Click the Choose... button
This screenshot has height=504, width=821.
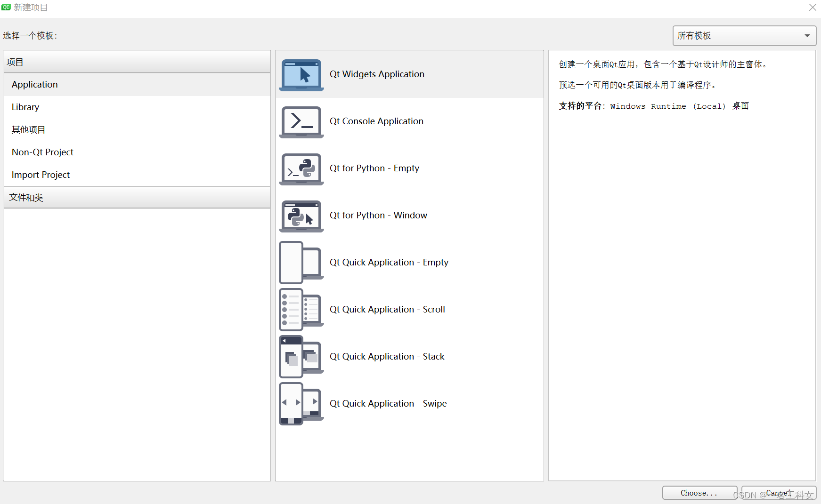click(x=699, y=493)
